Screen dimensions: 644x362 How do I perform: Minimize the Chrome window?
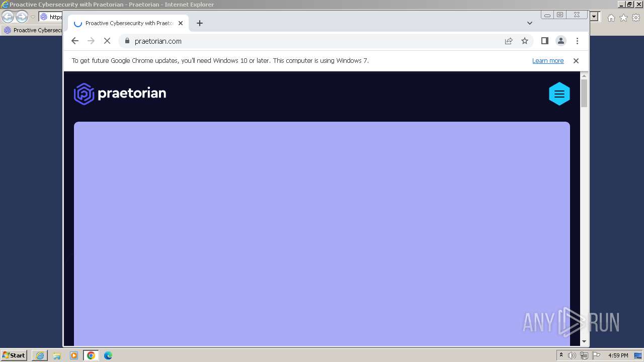click(x=547, y=15)
